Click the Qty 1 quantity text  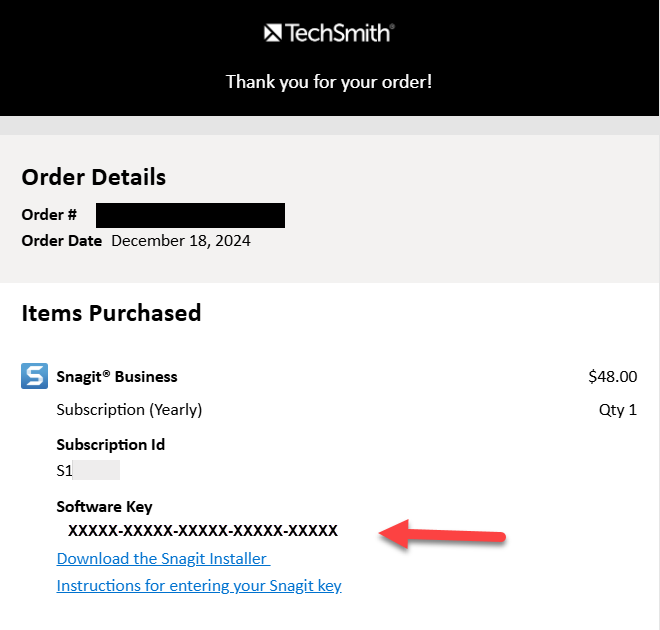(x=617, y=410)
